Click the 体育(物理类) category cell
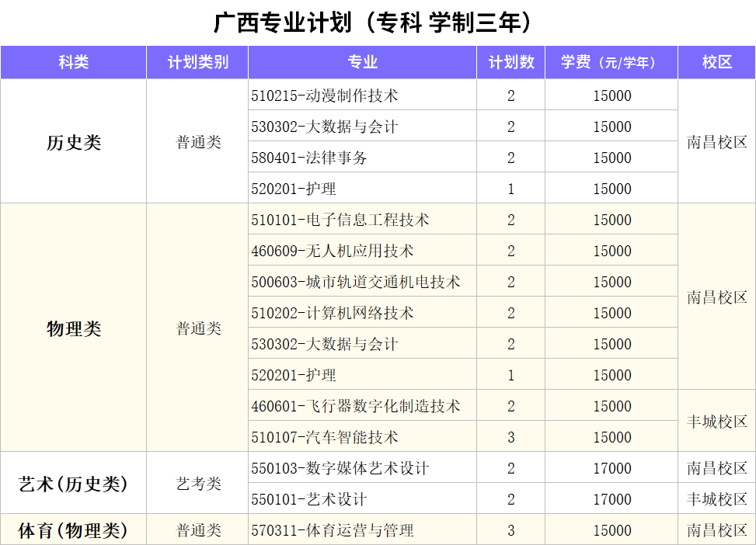This screenshot has width=756, height=545. [x=73, y=530]
